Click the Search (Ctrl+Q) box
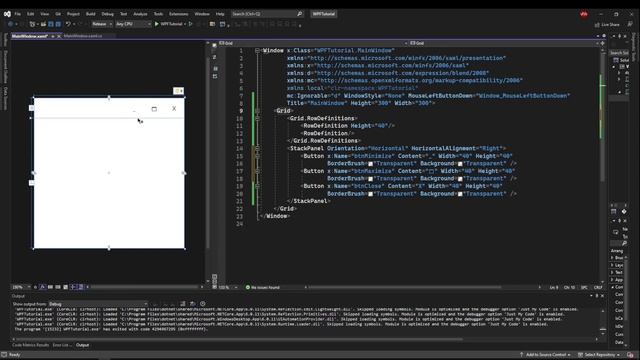 pyautogui.click(x=267, y=14)
